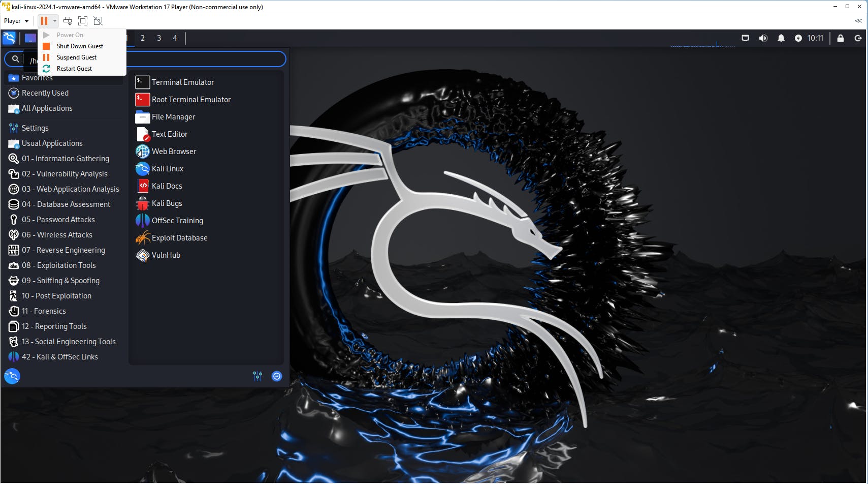Open 08 - Exploitation Tools category

pyautogui.click(x=64, y=265)
